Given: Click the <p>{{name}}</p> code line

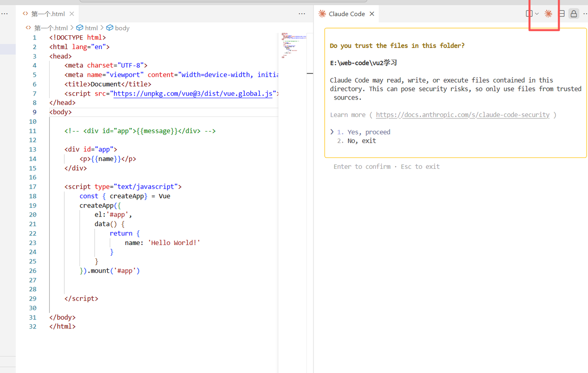Looking at the screenshot, I should click(x=108, y=159).
